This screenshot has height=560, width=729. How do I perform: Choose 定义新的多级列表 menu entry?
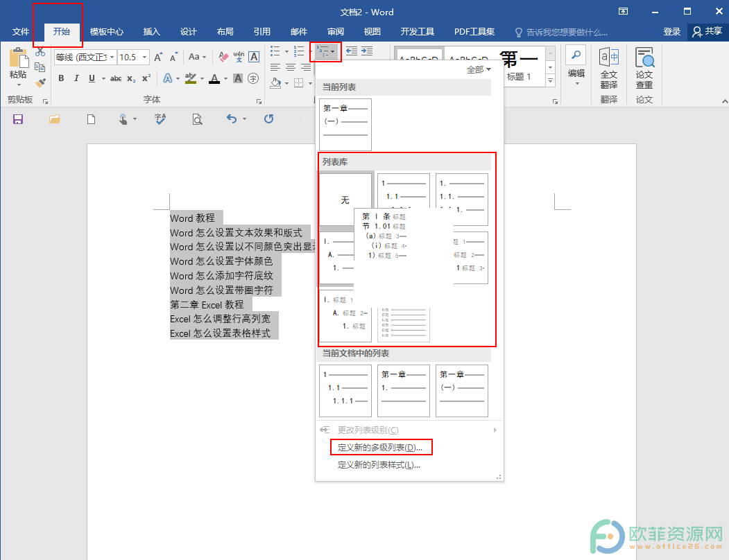(x=380, y=448)
